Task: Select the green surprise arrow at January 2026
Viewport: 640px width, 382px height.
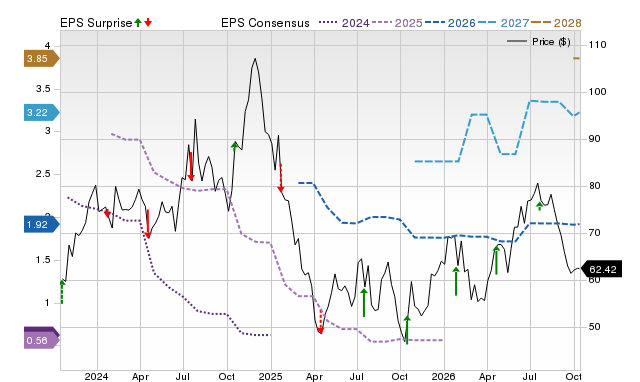Action: (456, 281)
